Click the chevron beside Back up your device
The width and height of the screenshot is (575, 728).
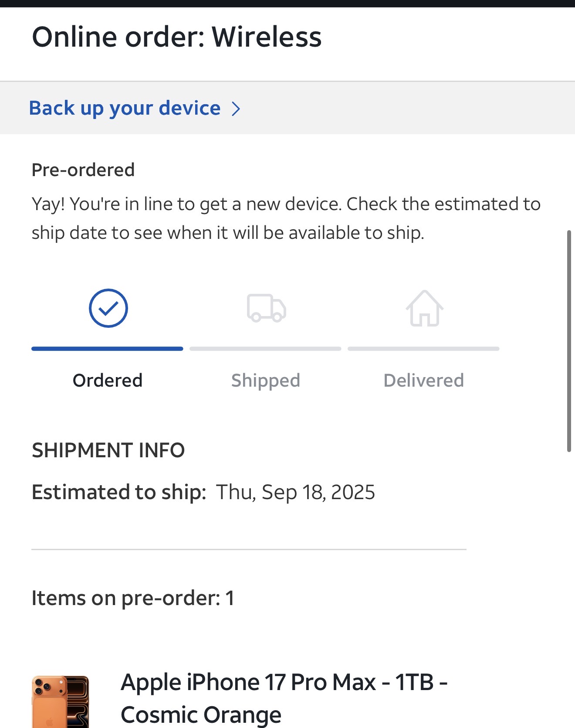236,109
